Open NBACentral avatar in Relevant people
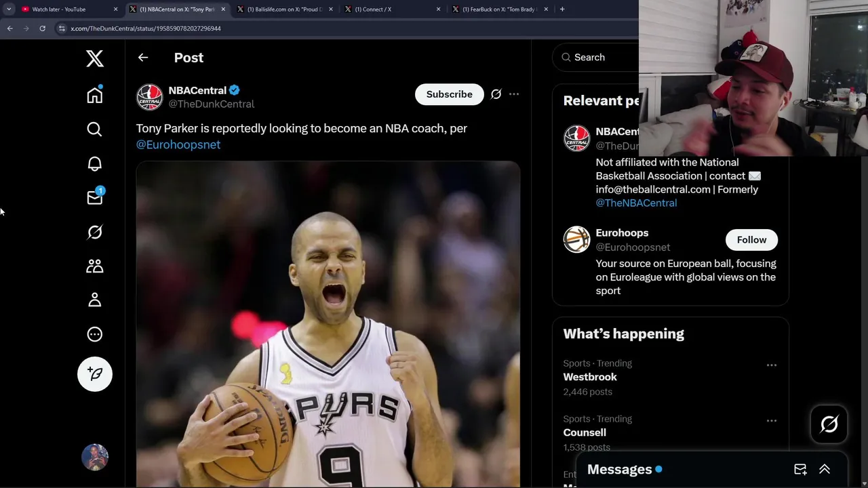868x488 pixels. click(577, 138)
